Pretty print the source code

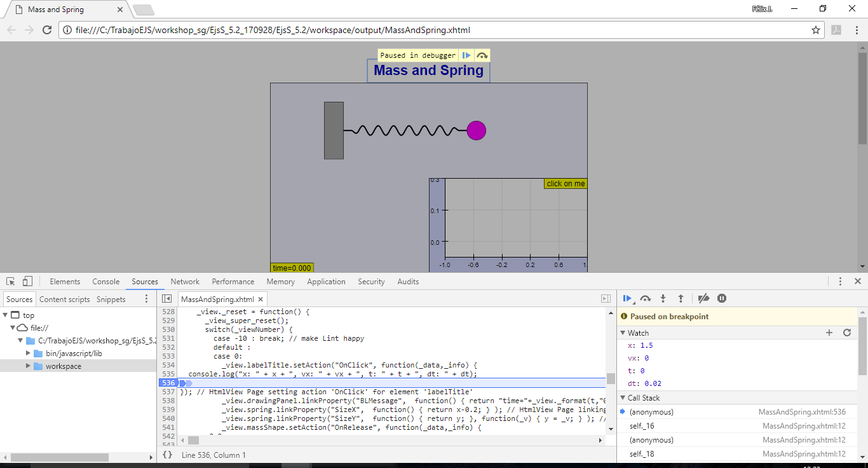coord(167,455)
